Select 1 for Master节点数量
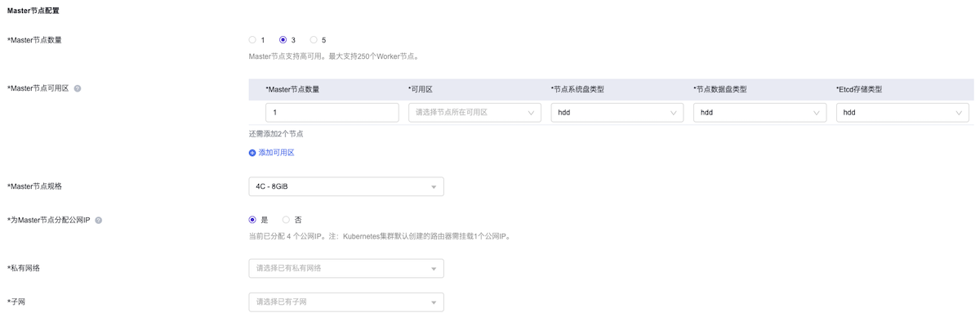 point(252,40)
